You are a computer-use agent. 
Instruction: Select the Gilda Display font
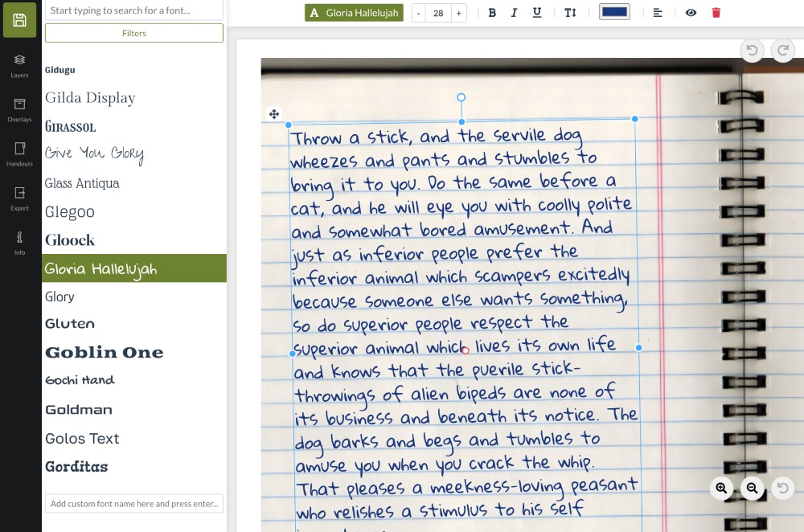(90, 97)
